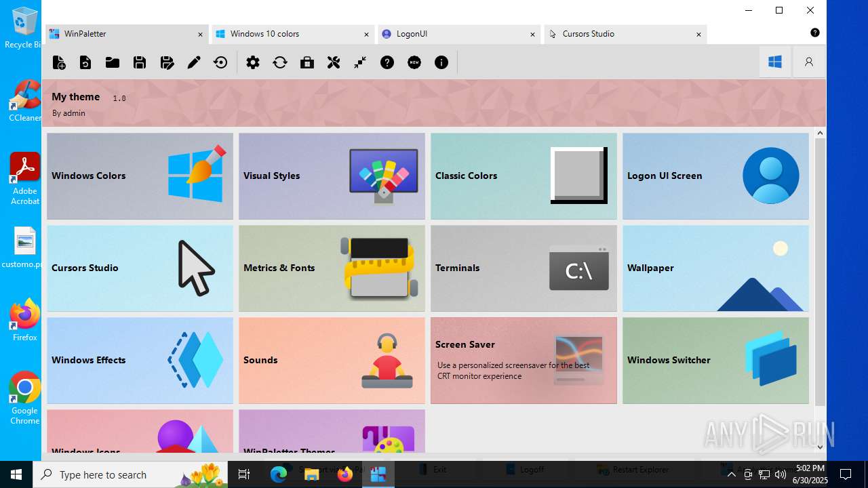Open the Windows Icons tile
868x488 pixels.
click(140, 431)
